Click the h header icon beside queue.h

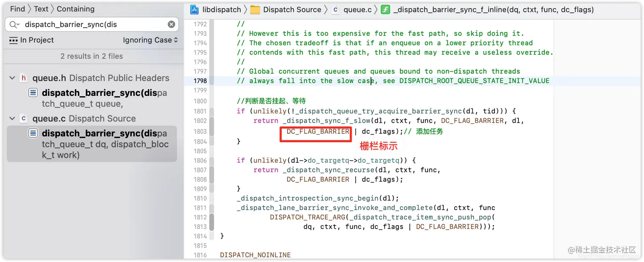click(x=23, y=78)
